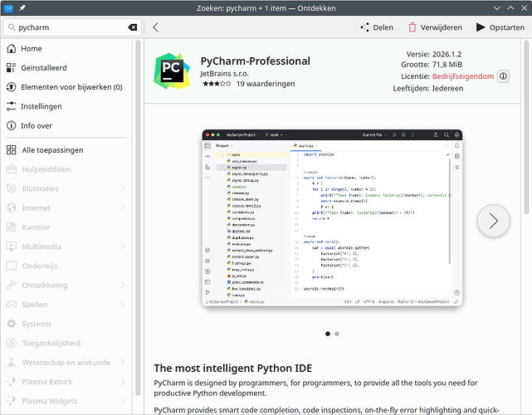The height and width of the screenshot is (415, 532).
Task: Click the Info over circle icon
Action: [11, 126]
